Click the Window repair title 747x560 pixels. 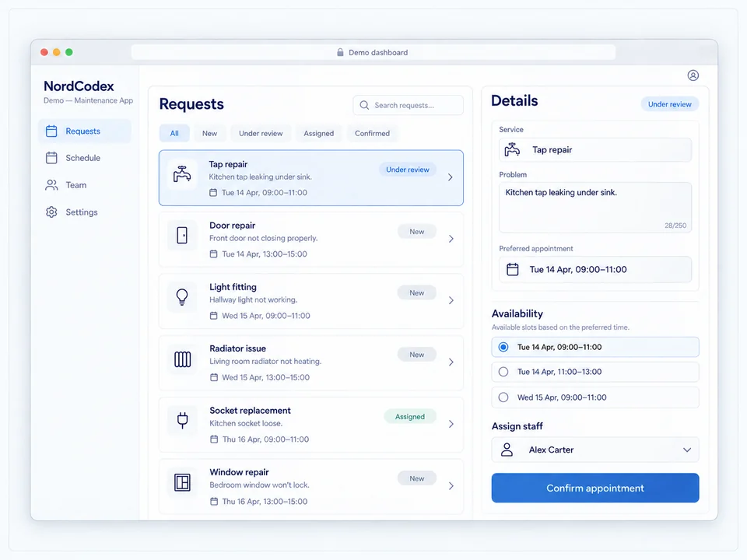coord(239,472)
